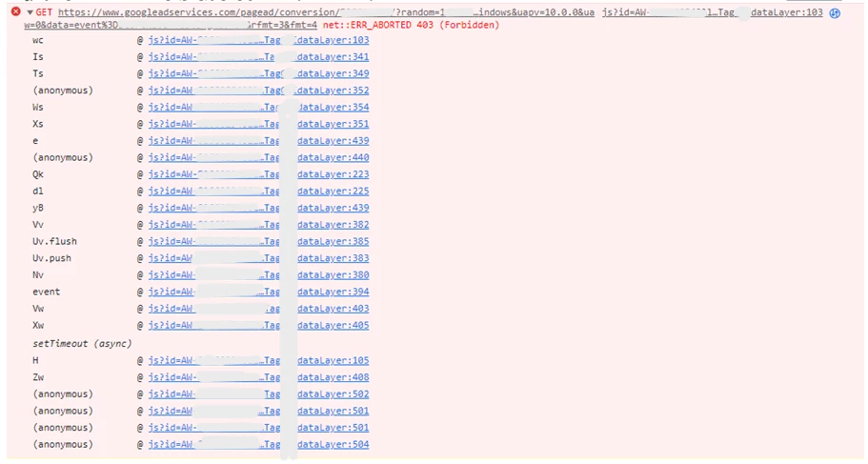Open the anonymous row link to dataLayer:352
Screen dimensions: 868x464
[x=258, y=91]
